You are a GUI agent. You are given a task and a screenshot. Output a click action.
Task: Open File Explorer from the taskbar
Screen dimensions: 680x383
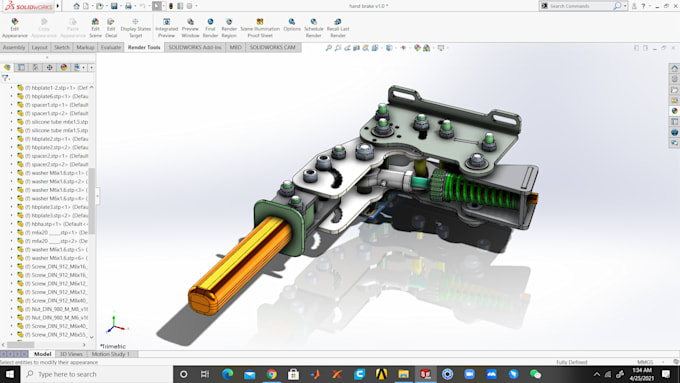tap(403, 374)
